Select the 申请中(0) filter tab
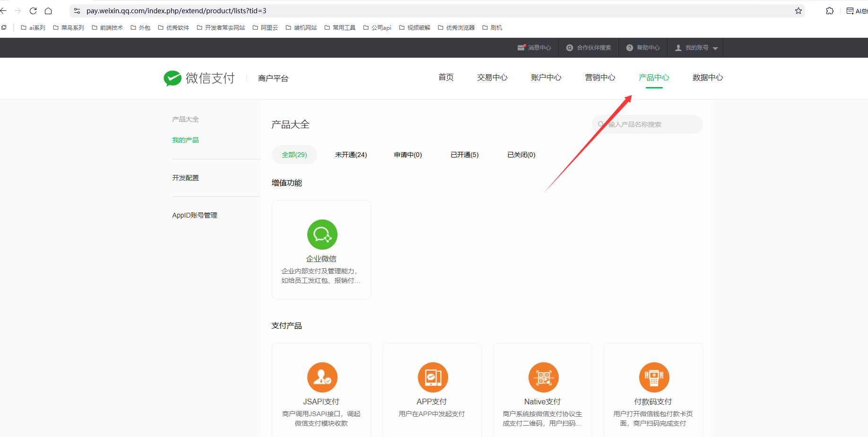This screenshot has height=437, width=868. click(x=408, y=155)
